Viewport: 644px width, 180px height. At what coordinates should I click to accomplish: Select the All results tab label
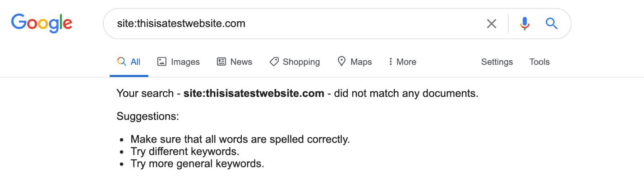coord(135,62)
